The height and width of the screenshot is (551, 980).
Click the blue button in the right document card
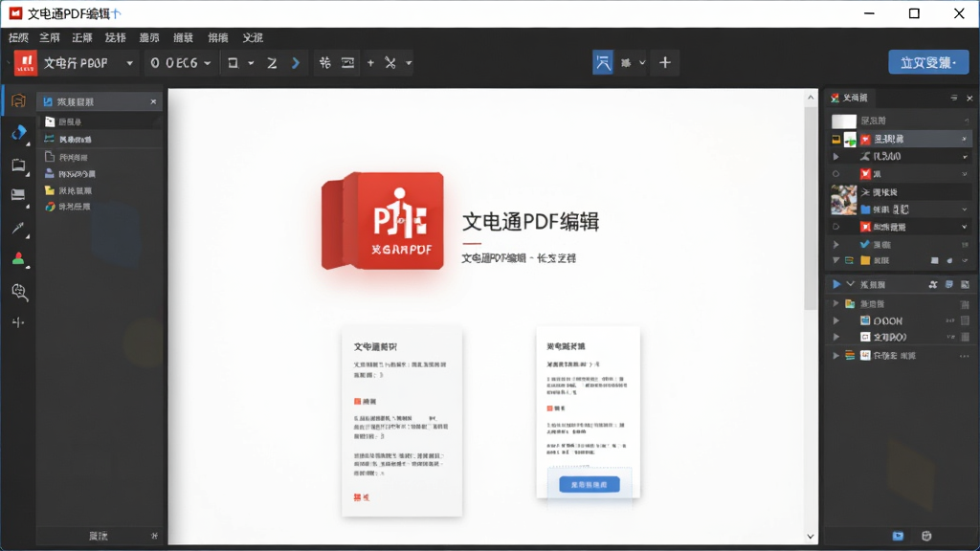pos(589,484)
